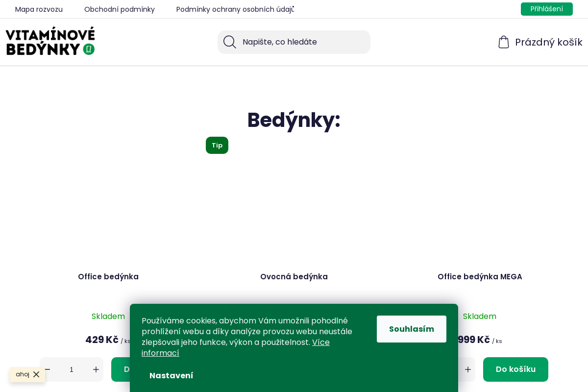Increase quantity for Office bedýnka MEGA
The width and height of the screenshot is (588, 392).
click(x=468, y=369)
